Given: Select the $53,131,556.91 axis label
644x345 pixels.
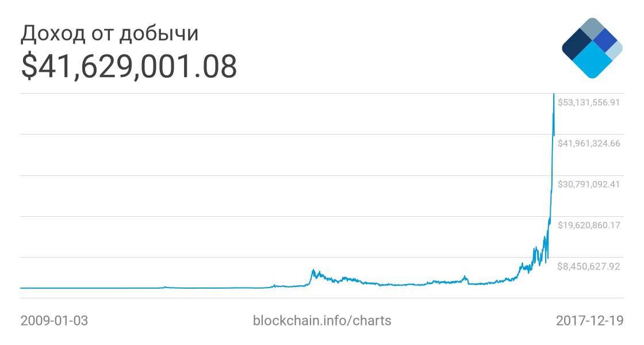Looking at the screenshot, I should coord(588,102).
